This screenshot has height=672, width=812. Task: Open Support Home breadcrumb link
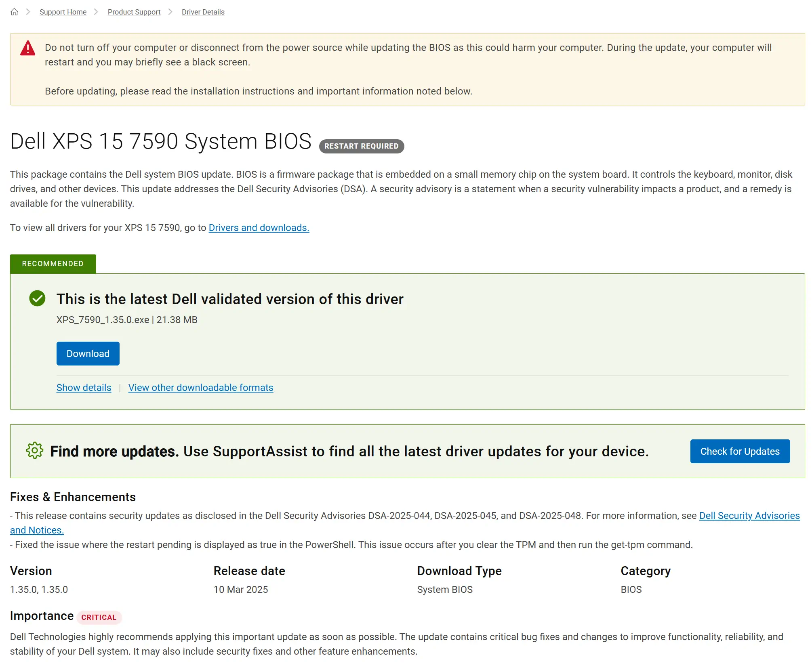[x=63, y=12]
